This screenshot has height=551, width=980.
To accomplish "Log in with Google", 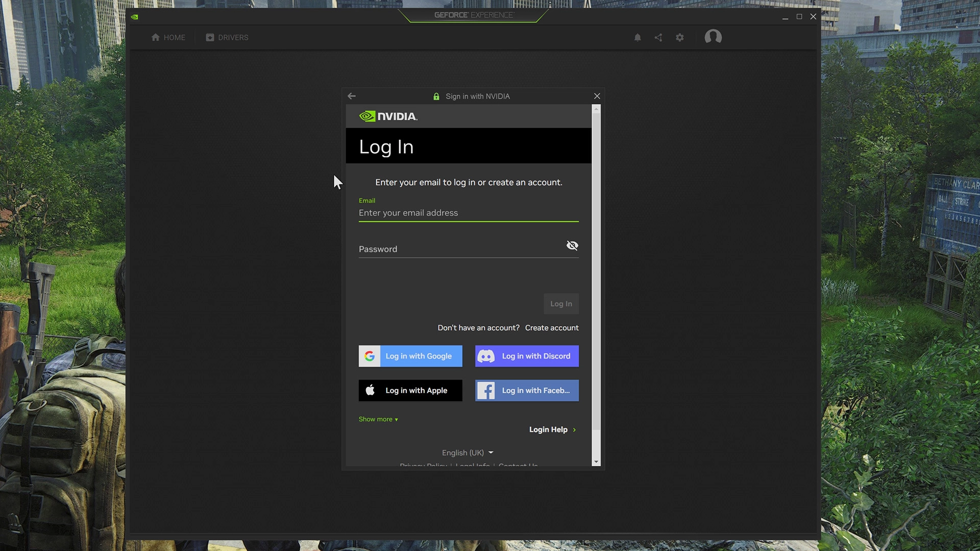I will pyautogui.click(x=410, y=356).
